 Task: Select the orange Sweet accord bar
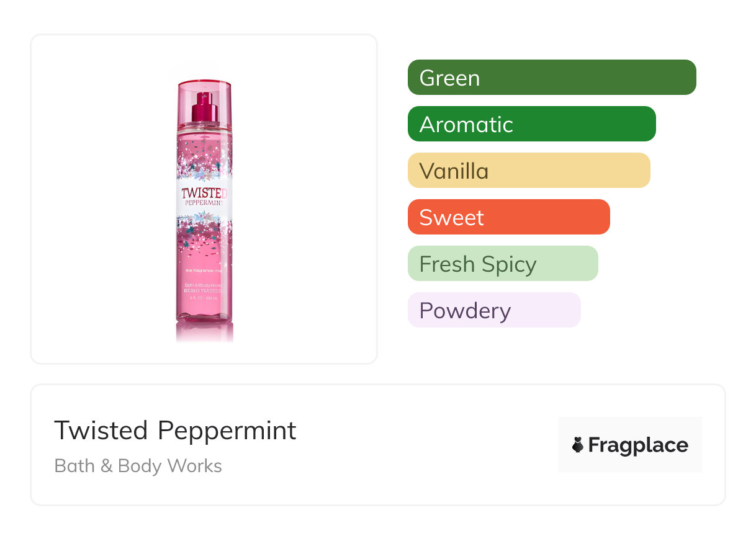[x=508, y=217]
